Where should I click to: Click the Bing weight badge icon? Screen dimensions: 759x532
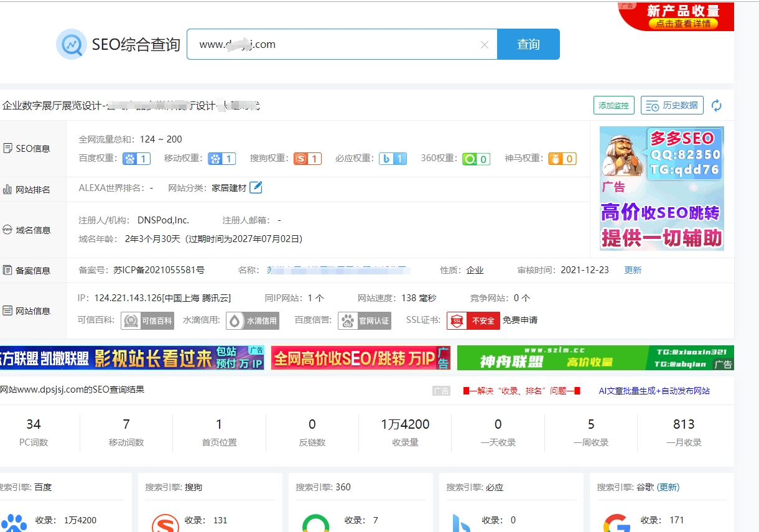pos(393,159)
